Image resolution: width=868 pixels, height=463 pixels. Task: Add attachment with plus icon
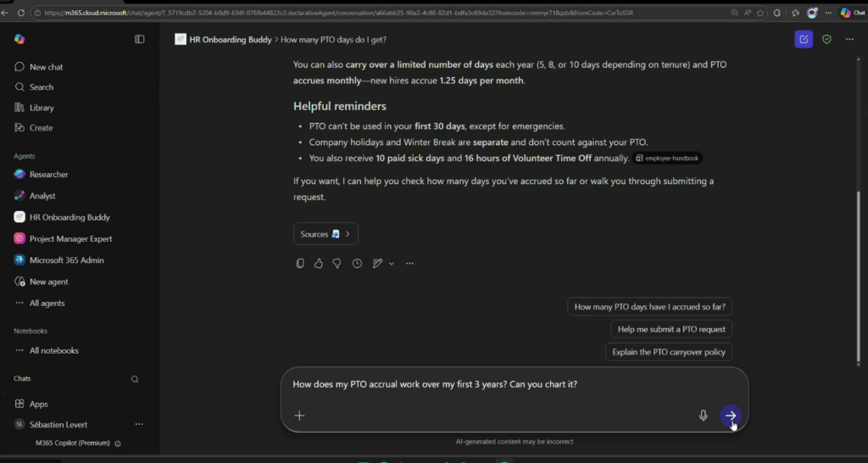(x=299, y=416)
